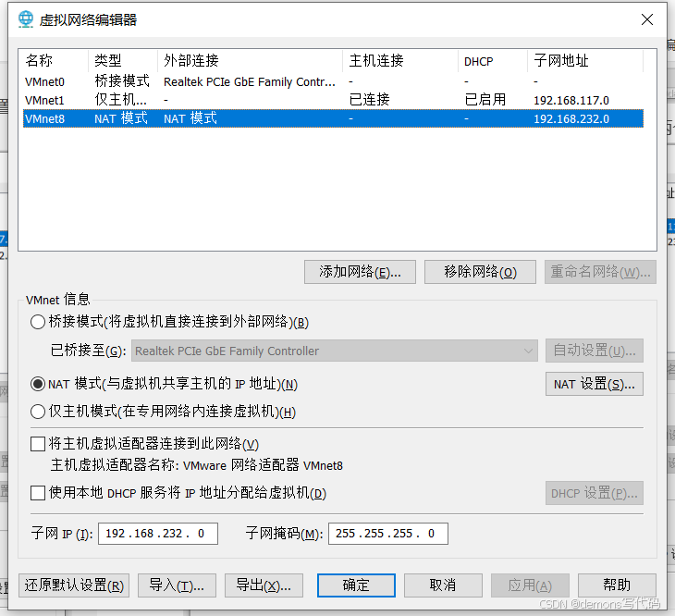Click 已连接 cell in VMnet1 row
This screenshot has height=616, width=675.
click(369, 100)
